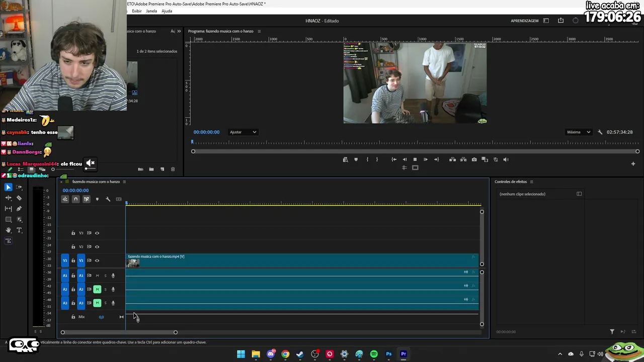Solo audio track A1

point(105,276)
